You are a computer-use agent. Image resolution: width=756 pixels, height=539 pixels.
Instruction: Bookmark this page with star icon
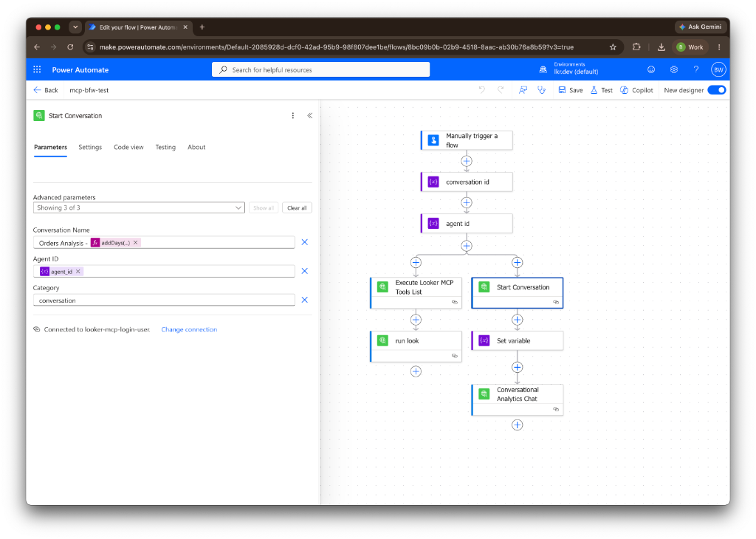tap(613, 47)
